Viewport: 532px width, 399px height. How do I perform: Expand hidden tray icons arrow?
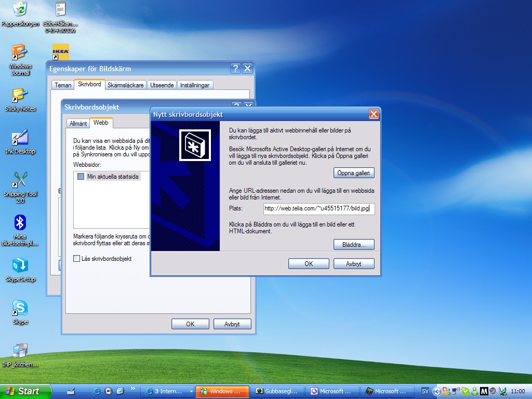click(436, 392)
